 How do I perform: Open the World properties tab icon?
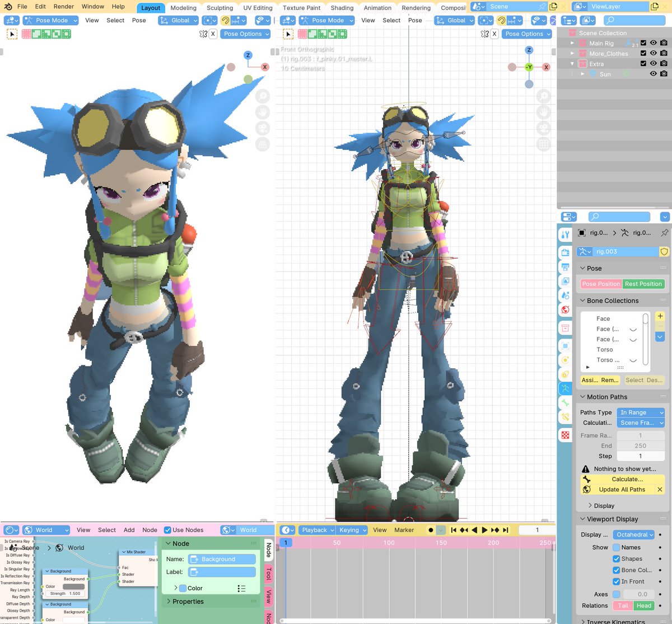tap(565, 309)
